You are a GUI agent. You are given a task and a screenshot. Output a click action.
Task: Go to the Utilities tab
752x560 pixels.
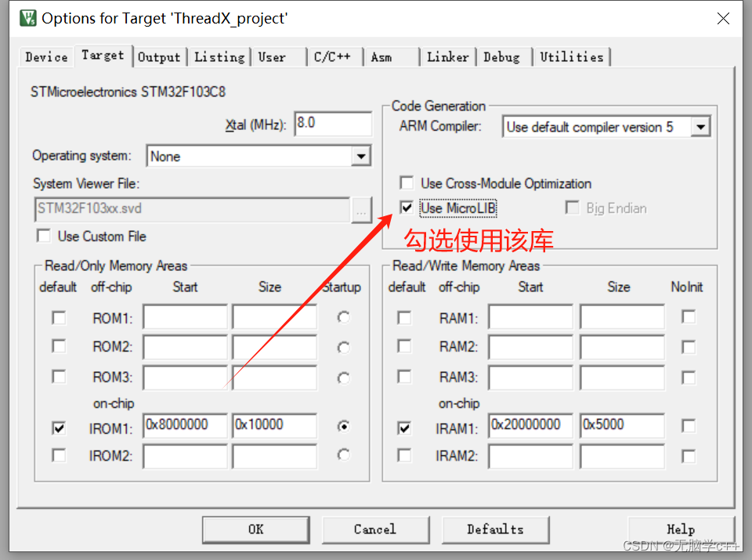tap(572, 57)
